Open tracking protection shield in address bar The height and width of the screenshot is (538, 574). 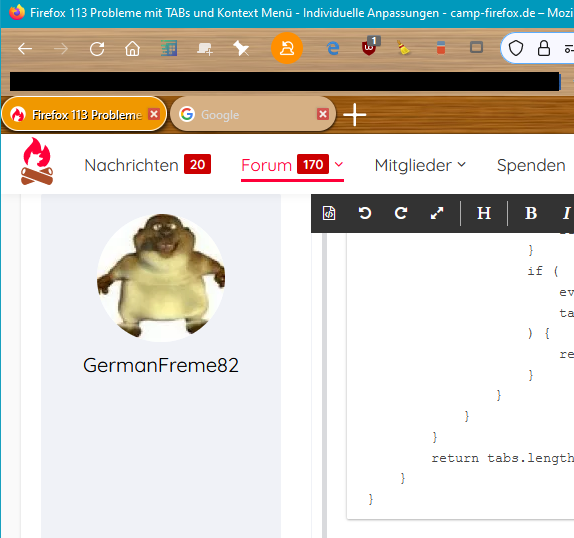click(x=516, y=48)
